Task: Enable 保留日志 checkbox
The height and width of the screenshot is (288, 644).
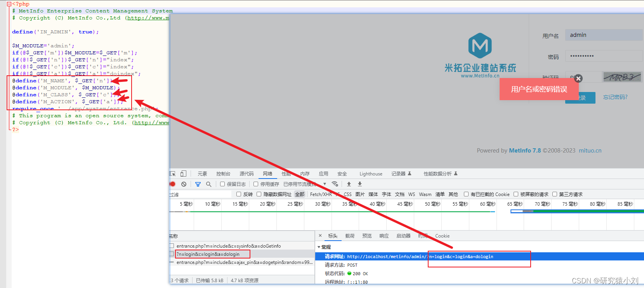Action: click(222, 184)
